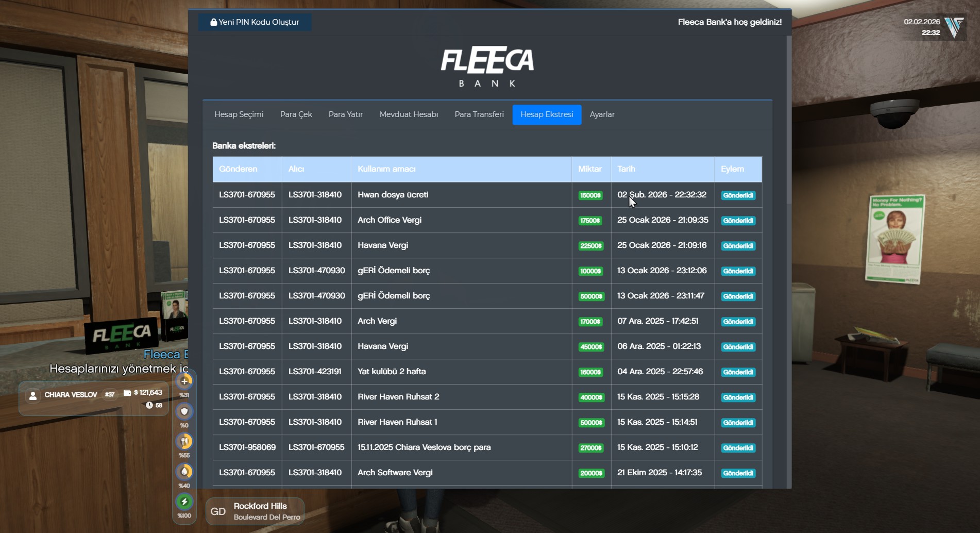Open the Mevduat Hesabı tab
The height and width of the screenshot is (533, 980).
pos(409,114)
